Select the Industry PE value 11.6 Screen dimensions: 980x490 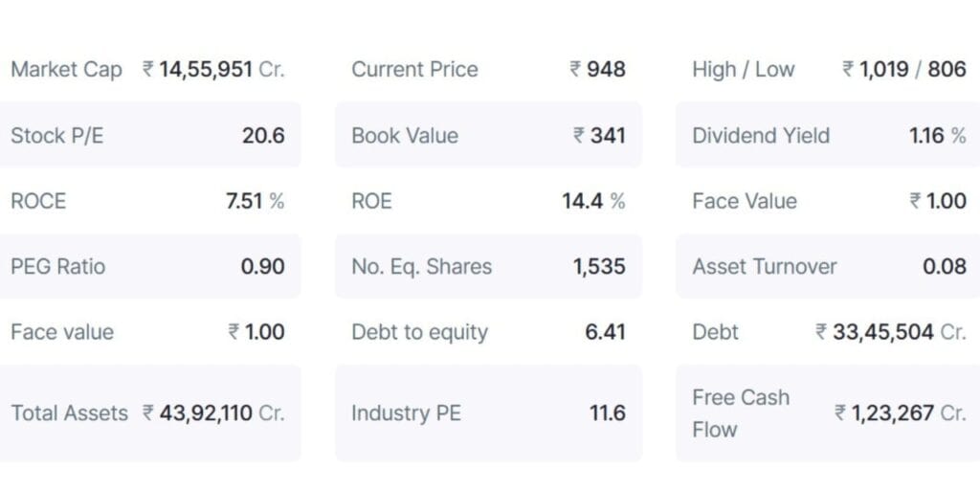coord(607,413)
